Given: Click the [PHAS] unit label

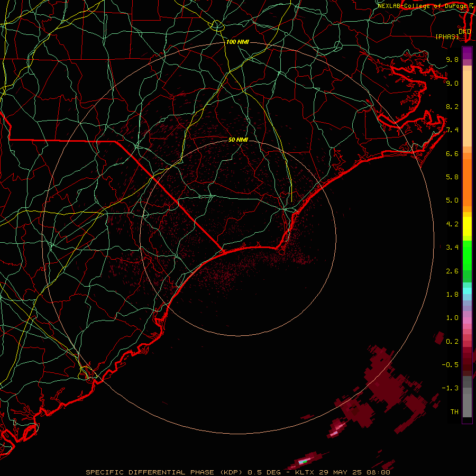Looking at the screenshot, I should 447,36.
